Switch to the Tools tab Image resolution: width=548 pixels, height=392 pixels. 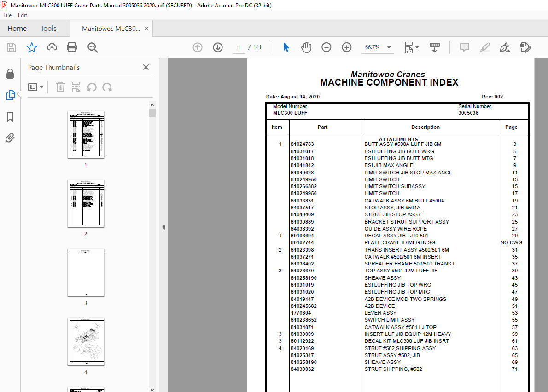pyautogui.click(x=48, y=28)
